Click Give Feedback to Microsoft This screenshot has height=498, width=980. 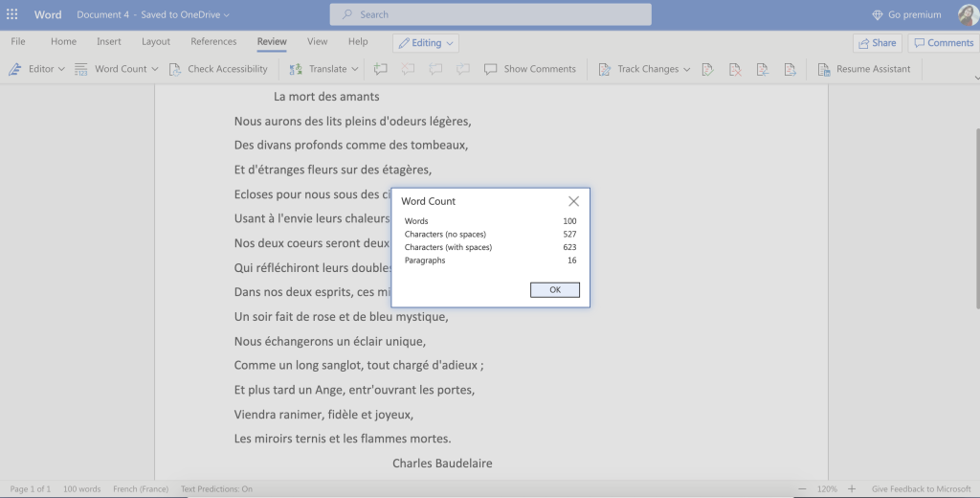click(x=922, y=488)
